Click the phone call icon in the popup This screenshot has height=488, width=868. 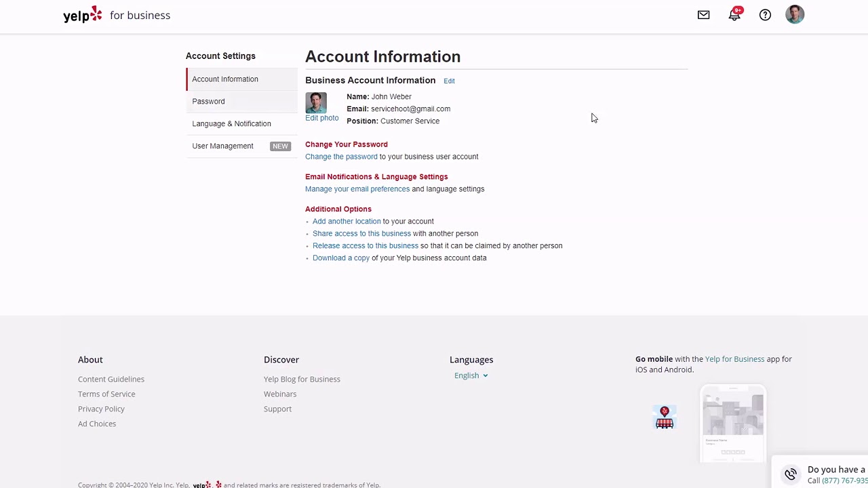791,474
